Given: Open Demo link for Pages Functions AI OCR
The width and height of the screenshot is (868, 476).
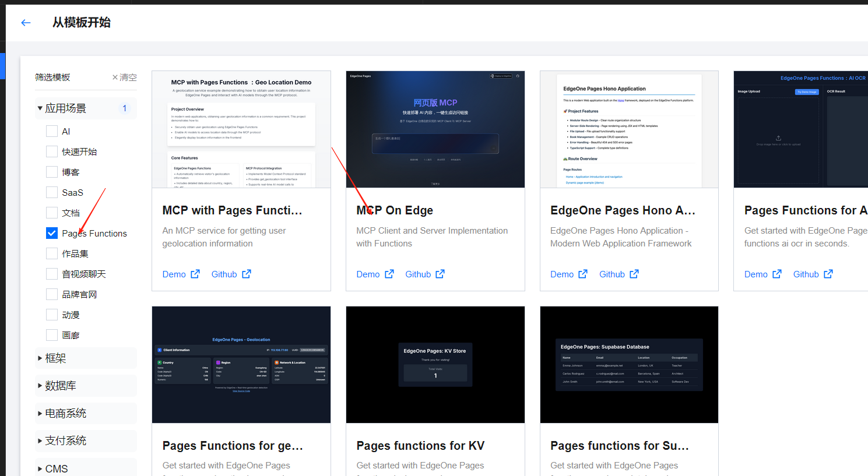Looking at the screenshot, I should tap(756, 274).
